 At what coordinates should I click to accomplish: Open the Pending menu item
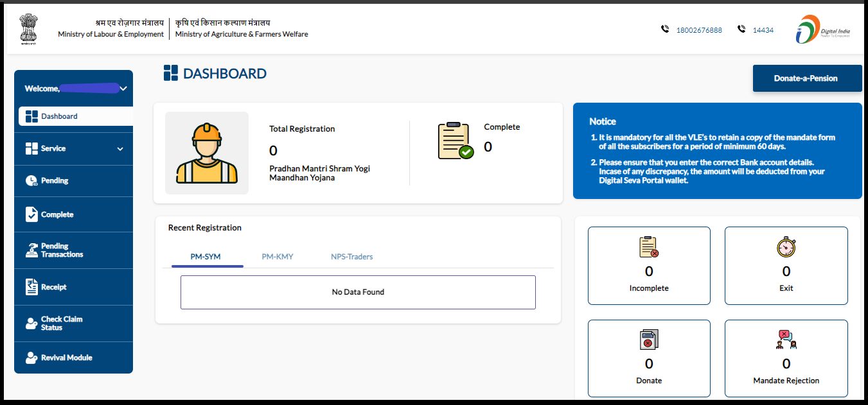(73, 181)
